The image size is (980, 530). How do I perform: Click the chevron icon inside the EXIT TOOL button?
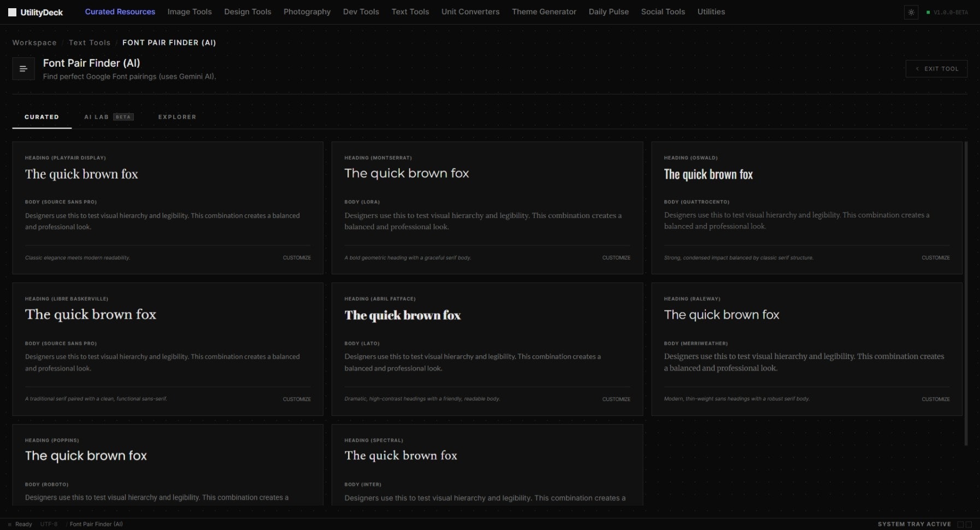pyautogui.click(x=917, y=68)
